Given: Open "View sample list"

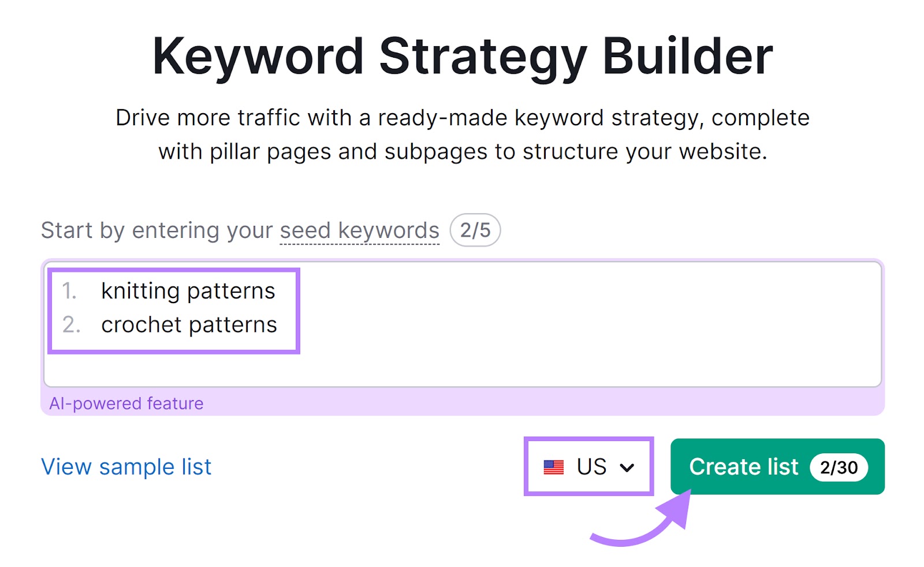Looking at the screenshot, I should point(125,467).
